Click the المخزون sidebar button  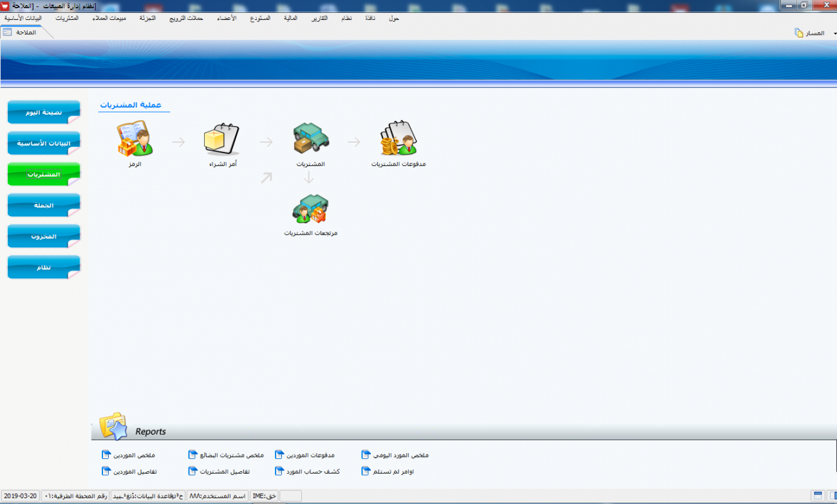pyautogui.click(x=44, y=236)
